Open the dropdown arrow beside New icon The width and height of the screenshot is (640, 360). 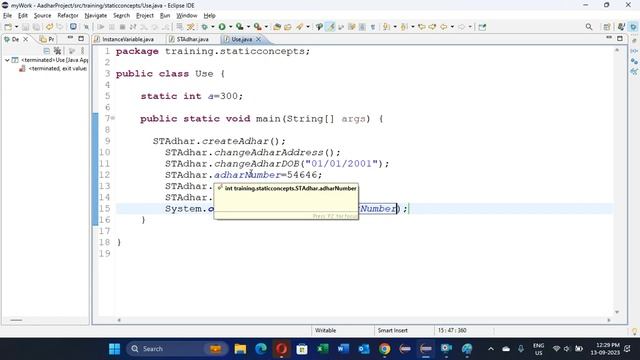pyautogui.click(x=16, y=27)
